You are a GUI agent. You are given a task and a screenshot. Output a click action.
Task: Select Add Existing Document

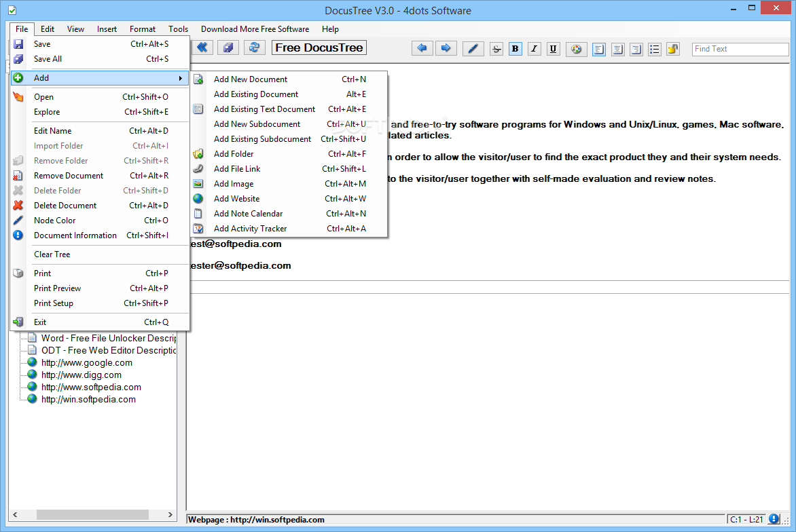pyautogui.click(x=289, y=94)
